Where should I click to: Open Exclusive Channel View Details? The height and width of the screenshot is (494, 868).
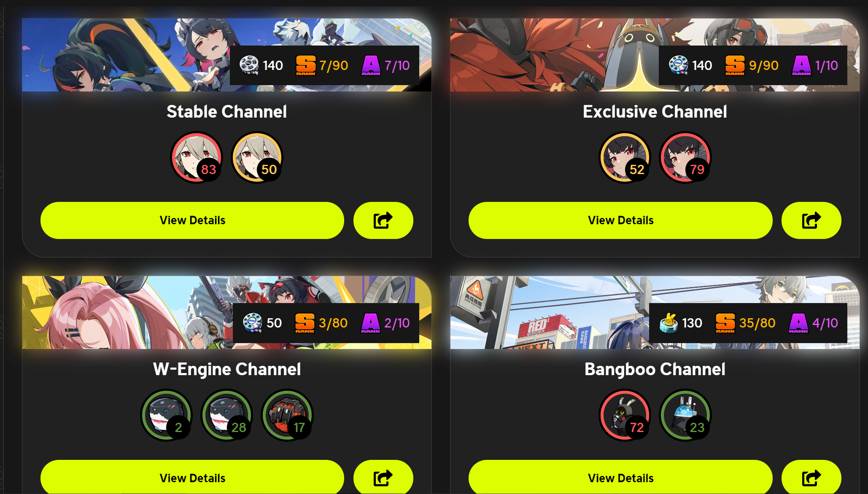coord(620,220)
